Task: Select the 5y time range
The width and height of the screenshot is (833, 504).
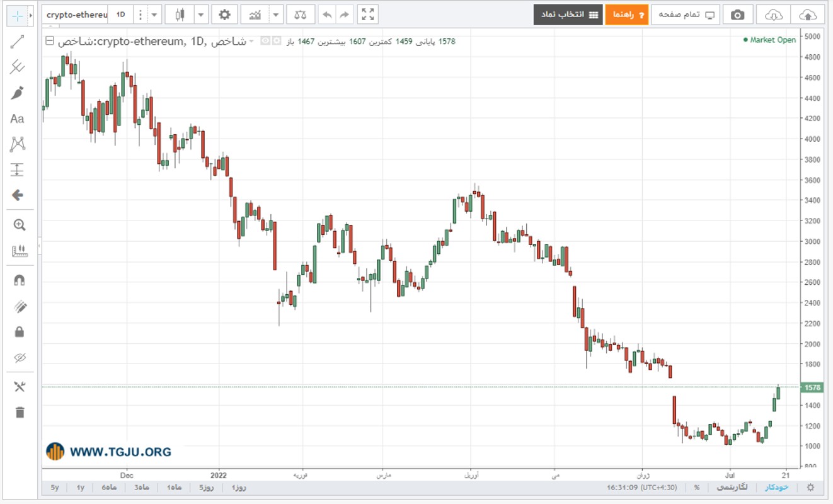Action: [x=55, y=488]
